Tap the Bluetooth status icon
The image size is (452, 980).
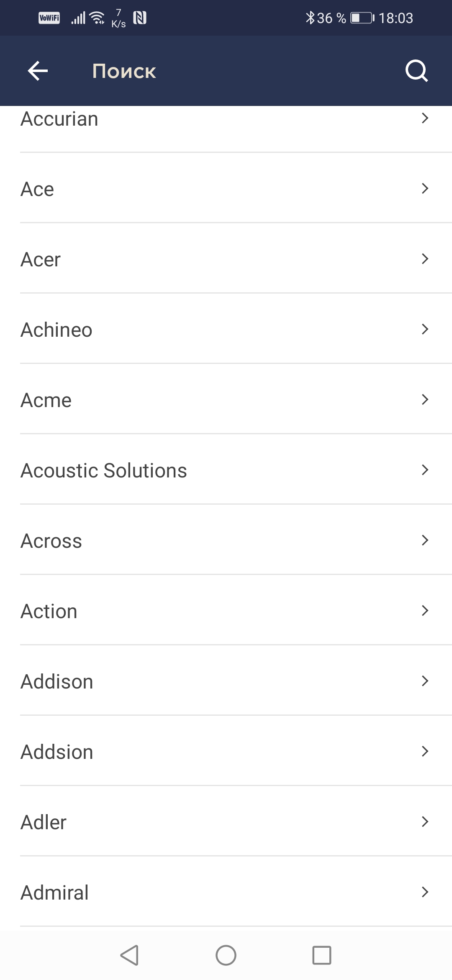pos(310,18)
